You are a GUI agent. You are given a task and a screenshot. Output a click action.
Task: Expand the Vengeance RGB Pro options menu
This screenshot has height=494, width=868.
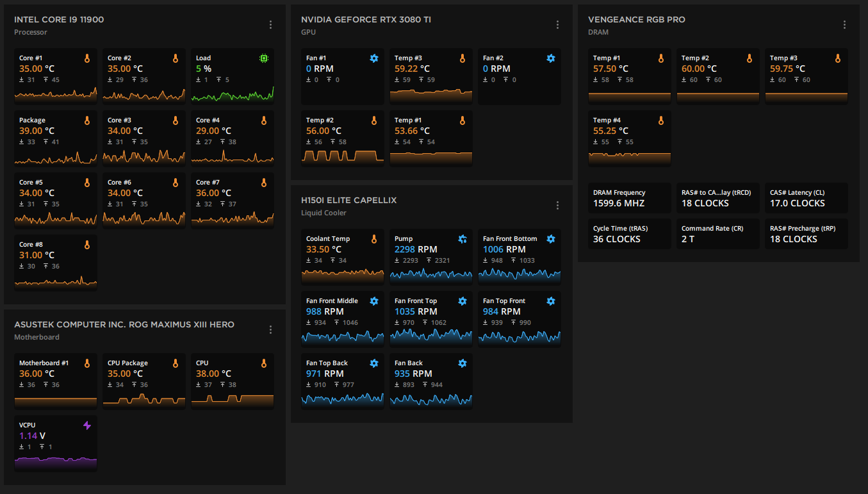[x=844, y=25]
